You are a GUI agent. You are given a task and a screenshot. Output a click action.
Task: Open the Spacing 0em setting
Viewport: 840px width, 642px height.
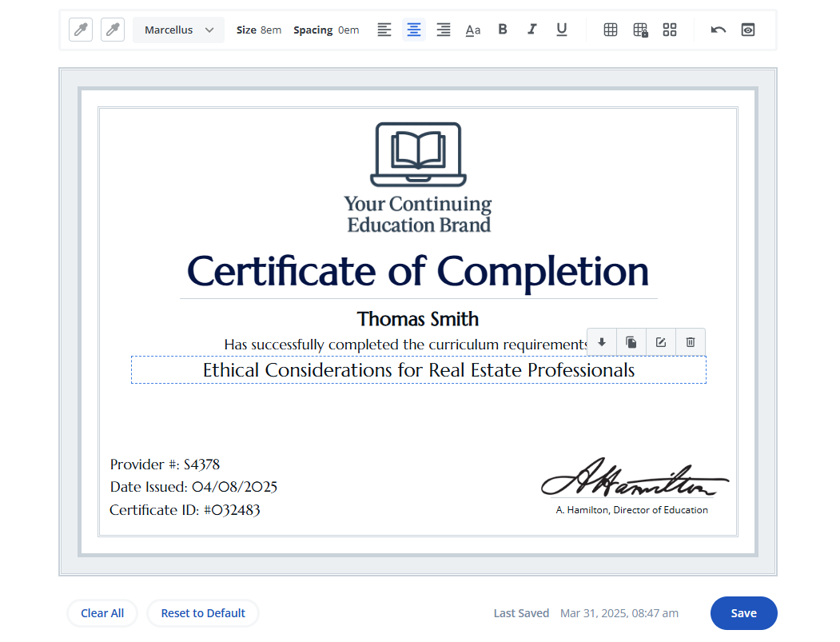[x=326, y=30]
